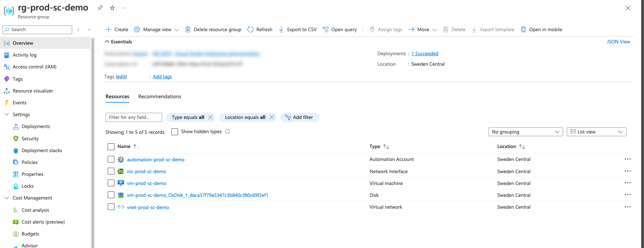644x248 pixels.
Task: Click the sidebar Search field
Action: coord(37,30)
